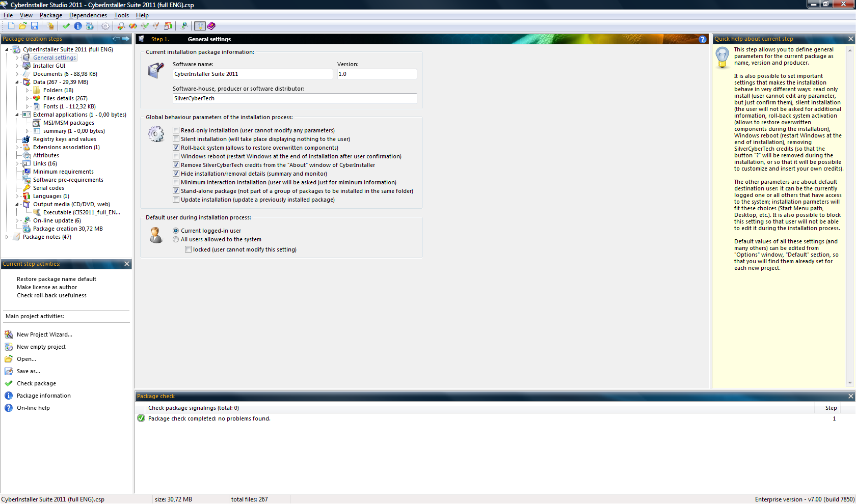Expand the Package notes (47) node
This screenshot has width=856, height=504.
[x=7, y=237]
